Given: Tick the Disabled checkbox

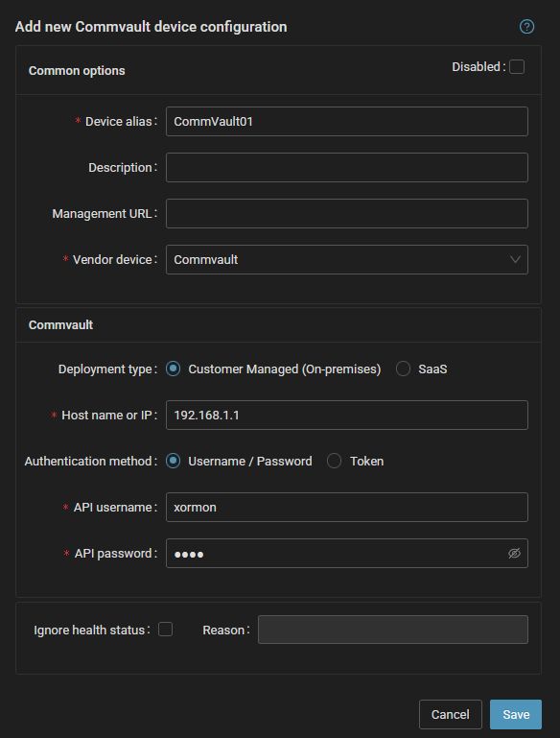Looking at the screenshot, I should pyautogui.click(x=517, y=67).
